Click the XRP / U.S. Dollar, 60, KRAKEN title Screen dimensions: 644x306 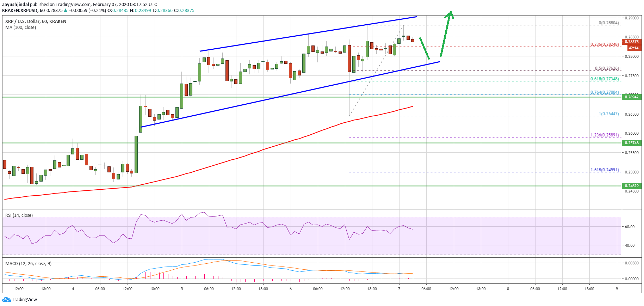point(36,22)
